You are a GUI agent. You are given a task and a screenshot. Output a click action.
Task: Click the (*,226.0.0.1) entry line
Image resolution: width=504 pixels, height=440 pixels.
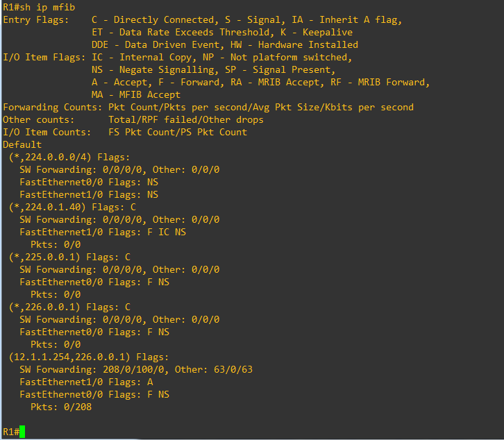[x=69, y=307]
